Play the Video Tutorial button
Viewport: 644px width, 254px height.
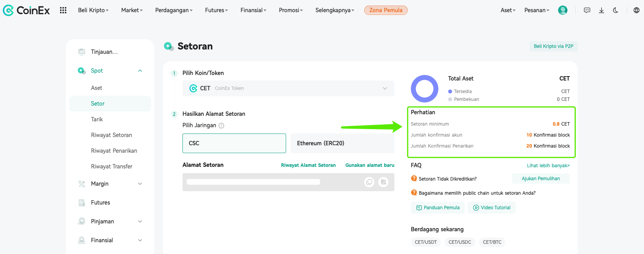click(x=492, y=208)
